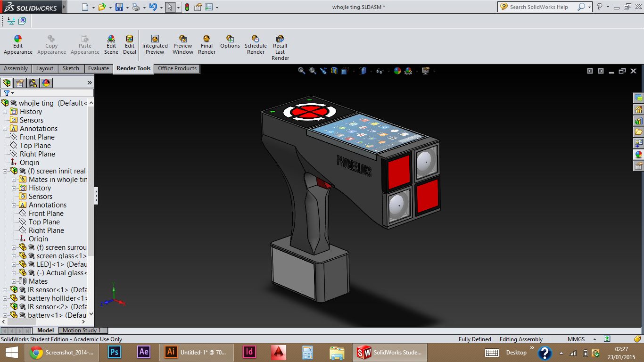
Task: Click the Zoom to Fit icon in the viewport
Action: tap(302, 71)
